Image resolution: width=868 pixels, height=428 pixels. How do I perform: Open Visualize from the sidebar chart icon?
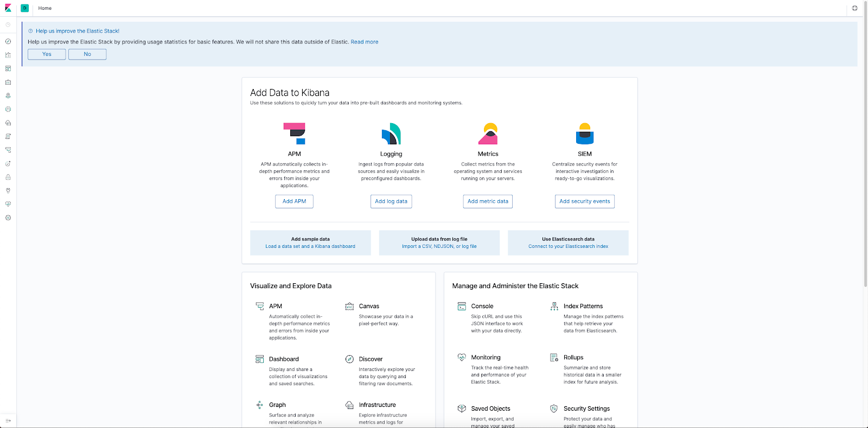pos(8,55)
